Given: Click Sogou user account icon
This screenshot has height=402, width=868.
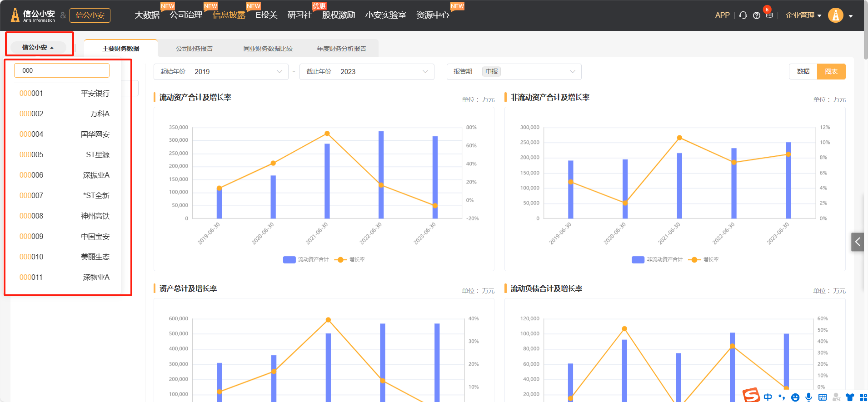Looking at the screenshot, I should point(836,397).
